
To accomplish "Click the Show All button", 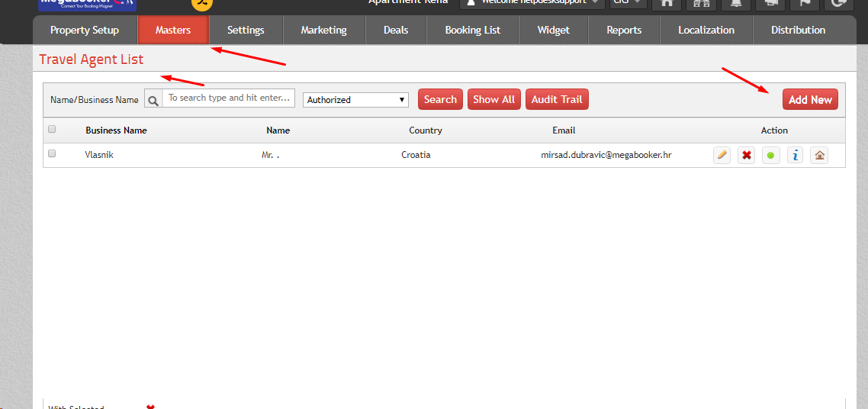I will click(x=493, y=100).
